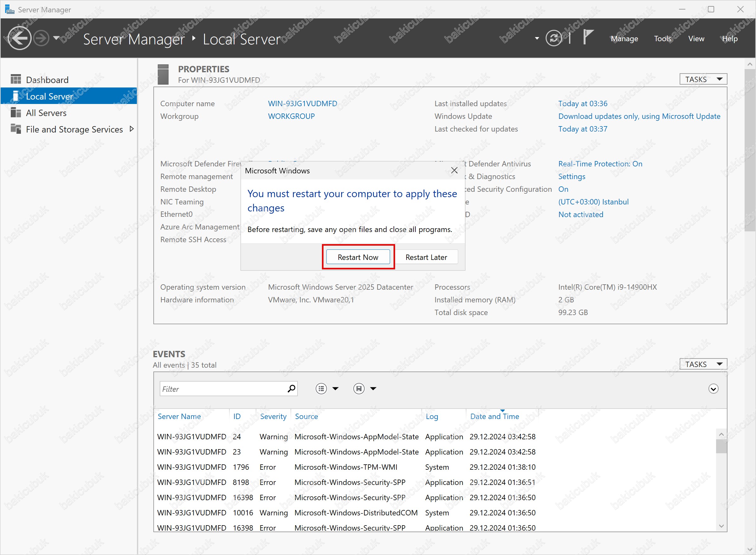756x555 pixels.
Task: Click the Server Manager title bar icon
Action: tap(10, 10)
